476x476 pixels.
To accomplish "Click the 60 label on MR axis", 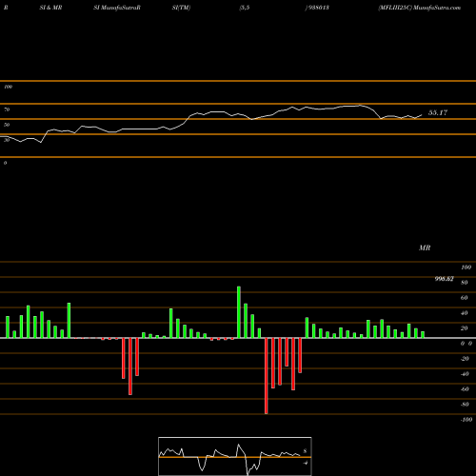I will coord(465,298).
